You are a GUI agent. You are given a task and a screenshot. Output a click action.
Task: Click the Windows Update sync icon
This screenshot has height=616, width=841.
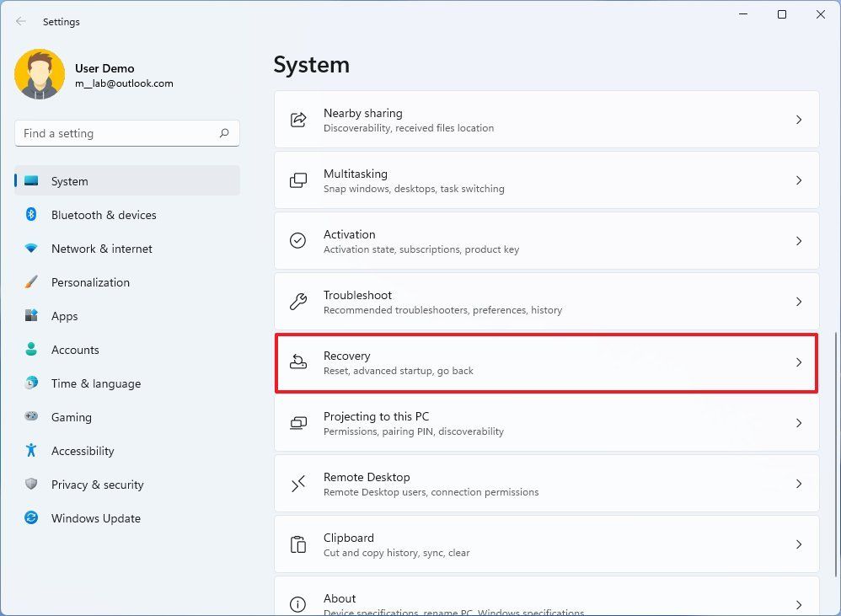click(31, 518)
